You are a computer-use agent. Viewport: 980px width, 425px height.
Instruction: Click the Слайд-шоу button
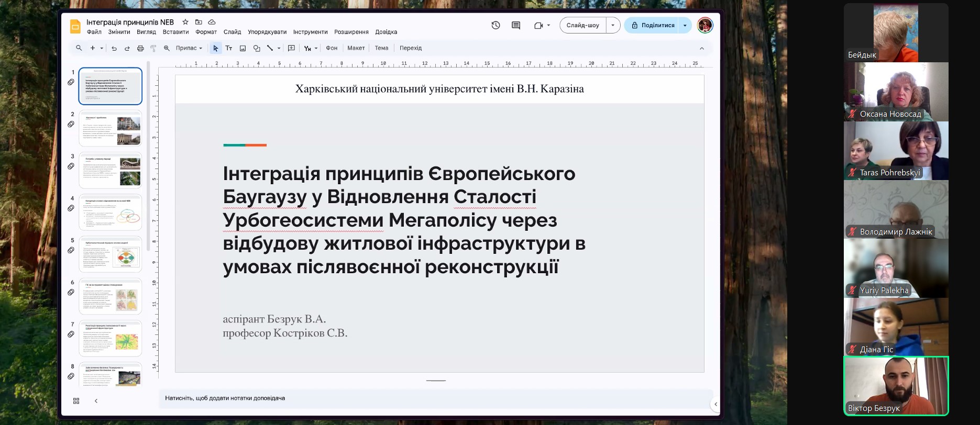tap(582, 25)
